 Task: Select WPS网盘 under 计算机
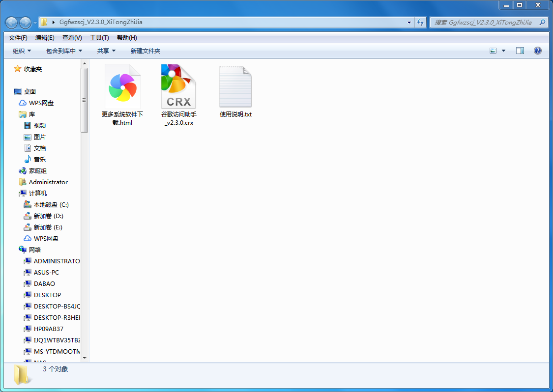click(46, 238)
